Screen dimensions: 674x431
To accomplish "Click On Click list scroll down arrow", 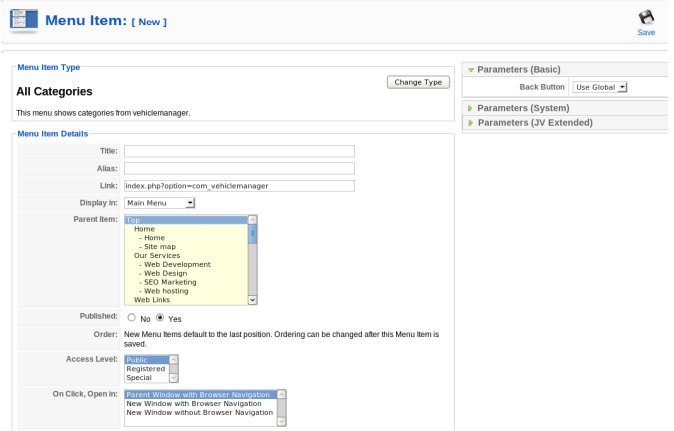I will coord(282,422).
